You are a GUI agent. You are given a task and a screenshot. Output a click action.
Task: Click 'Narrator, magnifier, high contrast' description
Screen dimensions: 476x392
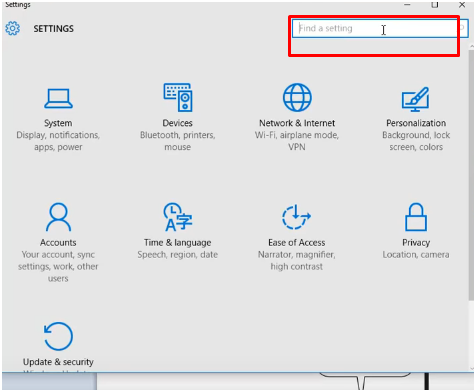[297, 260]
